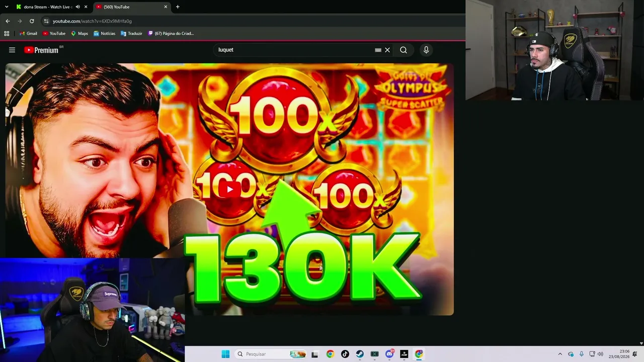
Task: Select the browser address bar URL
Action: click(x=92, y=21)
